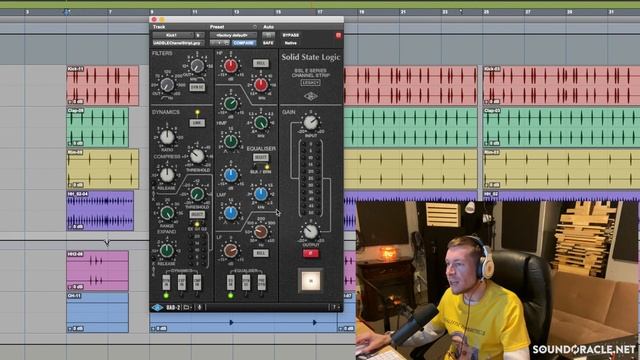The image size is (640, 360).
Task: Click the expander RANGE knob
Action: click(167, 213)
